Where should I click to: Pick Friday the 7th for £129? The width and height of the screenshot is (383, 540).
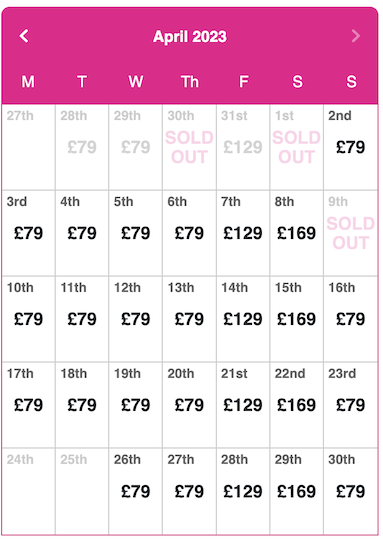[243, 233]
